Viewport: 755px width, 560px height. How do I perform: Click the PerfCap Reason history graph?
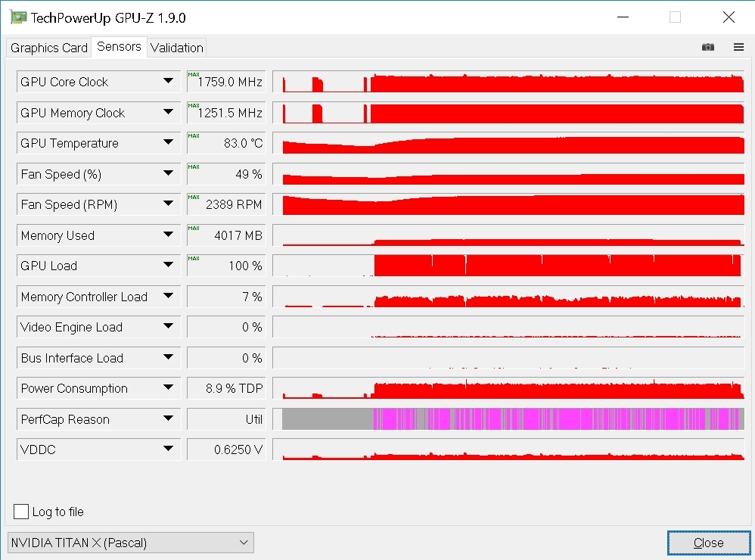coord(508,419)
